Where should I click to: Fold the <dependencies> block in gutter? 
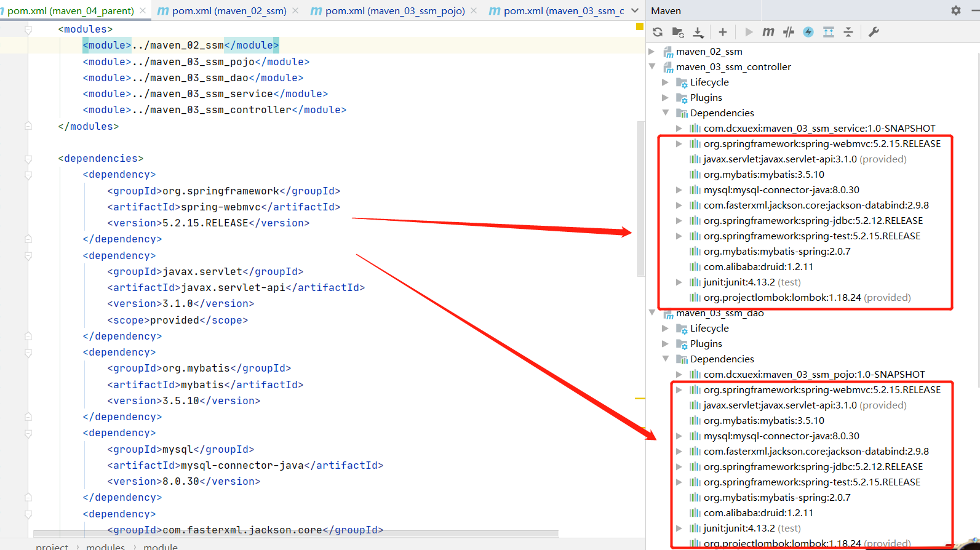pyautogui.click(x=28, y=159)
